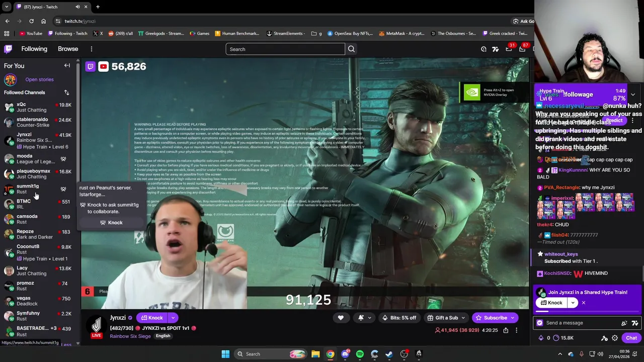Switch to the Following tab
The width and height of the screenshot is (644, 362).
coord(34,49)
